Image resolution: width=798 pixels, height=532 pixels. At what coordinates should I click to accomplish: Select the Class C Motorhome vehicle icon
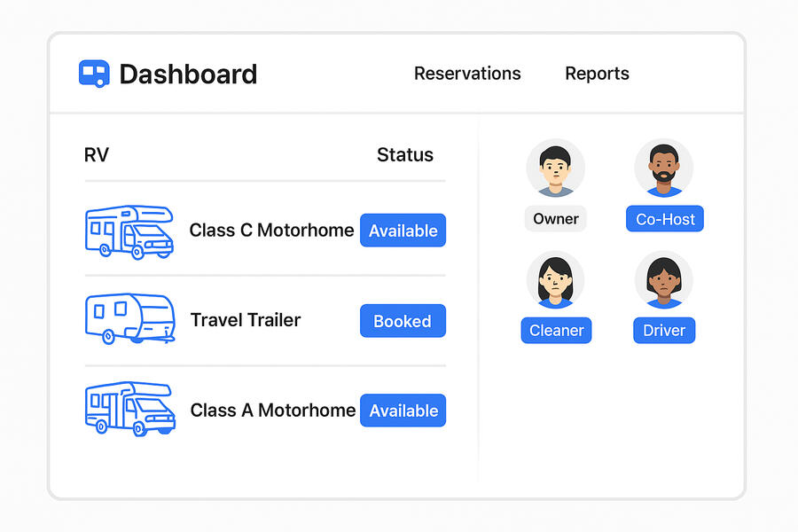click(x=129, y=231)
